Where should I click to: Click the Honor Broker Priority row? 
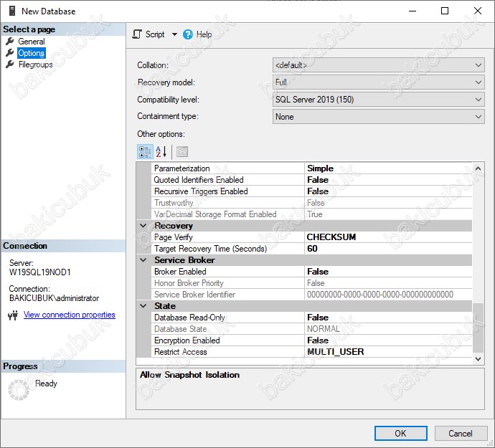311,283
